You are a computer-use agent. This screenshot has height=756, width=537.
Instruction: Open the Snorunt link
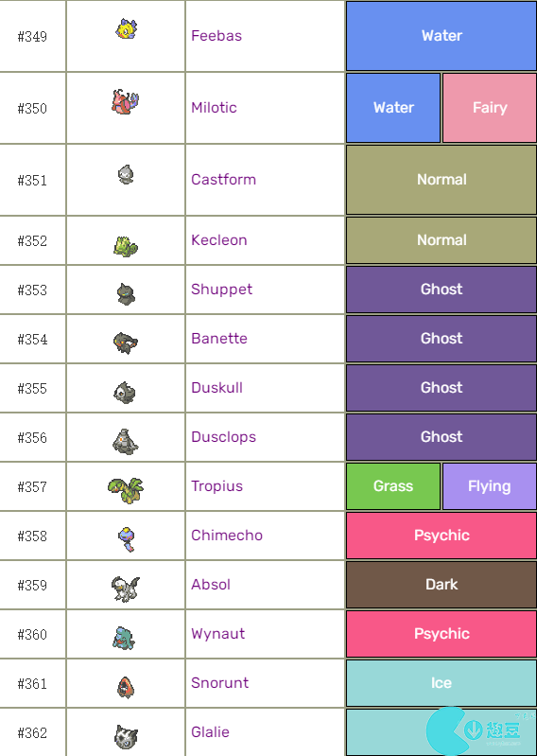click(219, 683)
